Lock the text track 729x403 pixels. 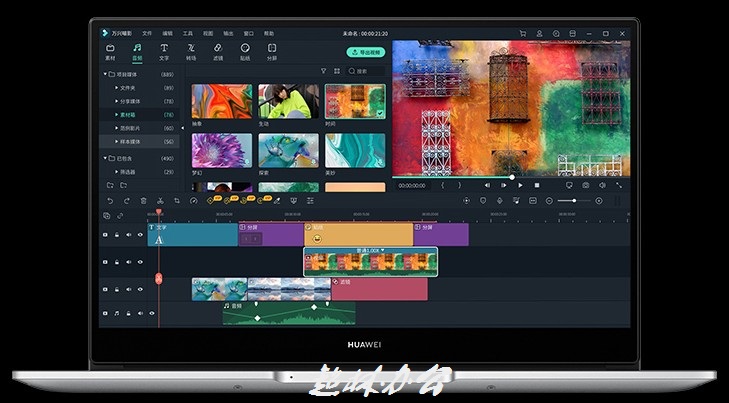[117, 235]
